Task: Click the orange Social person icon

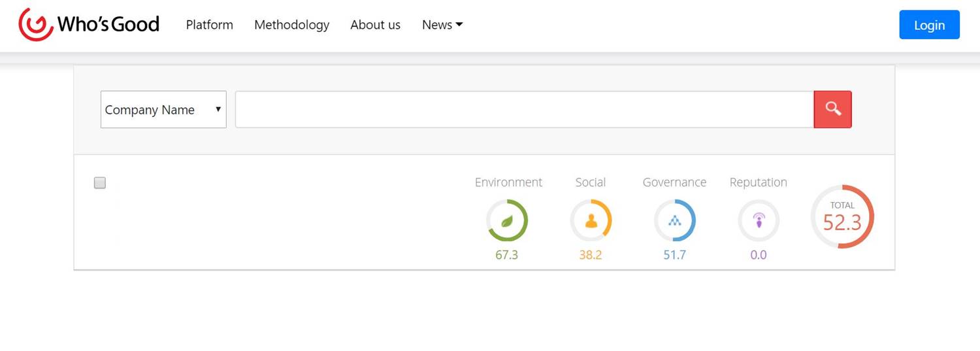Action: click(x=591, y=221)
